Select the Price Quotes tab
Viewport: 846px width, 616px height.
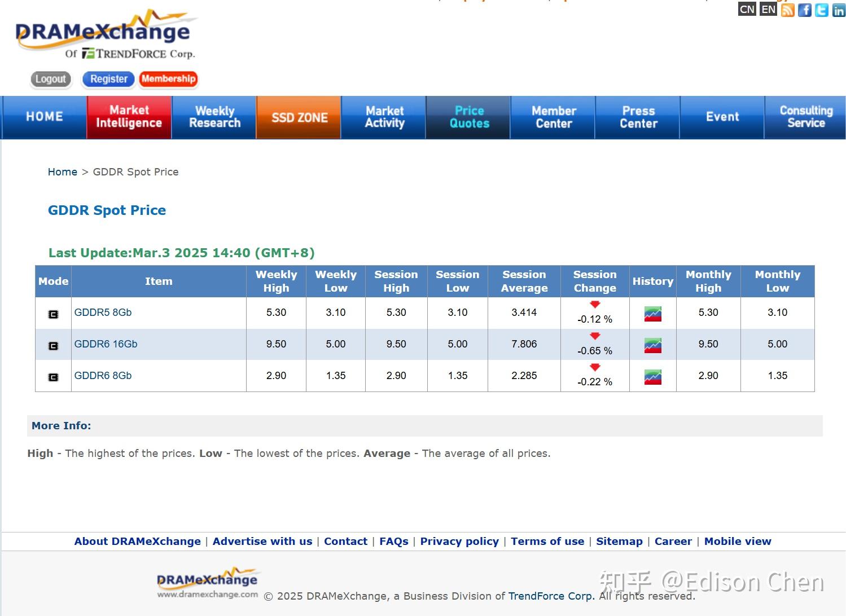469,117
